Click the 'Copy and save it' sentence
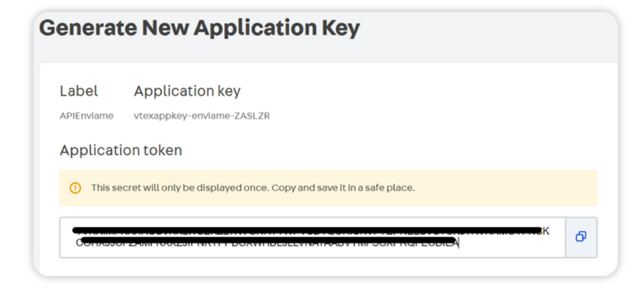 coord(343,188)
